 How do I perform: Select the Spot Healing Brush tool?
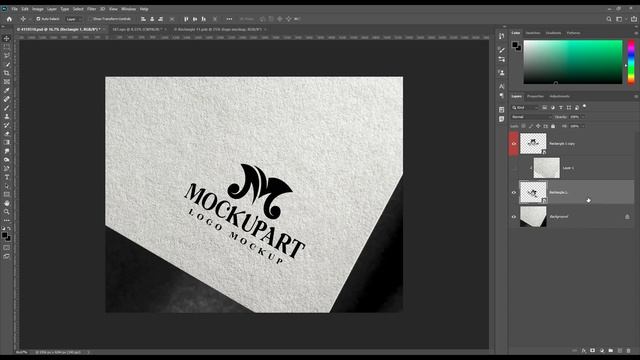click(x=7, y=99)
